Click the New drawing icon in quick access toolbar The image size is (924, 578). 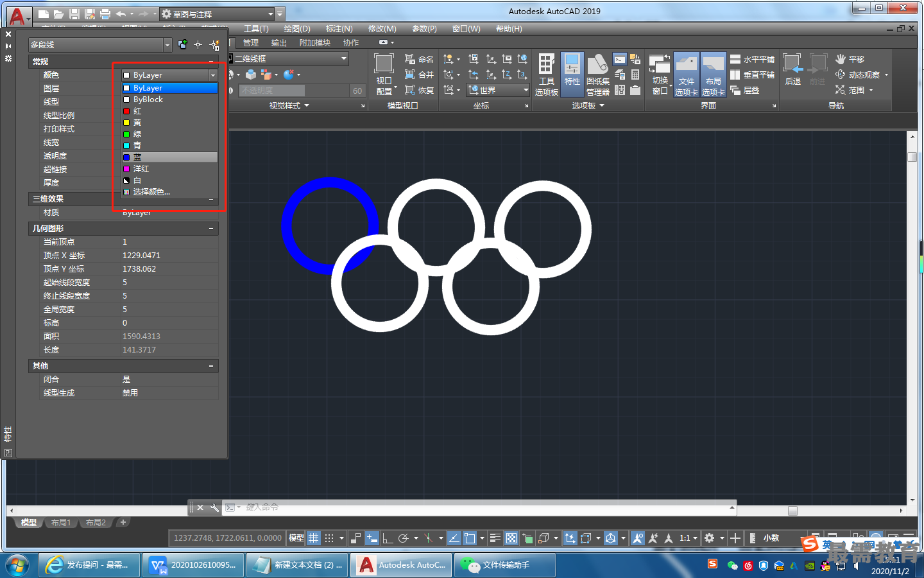[43, 13]
